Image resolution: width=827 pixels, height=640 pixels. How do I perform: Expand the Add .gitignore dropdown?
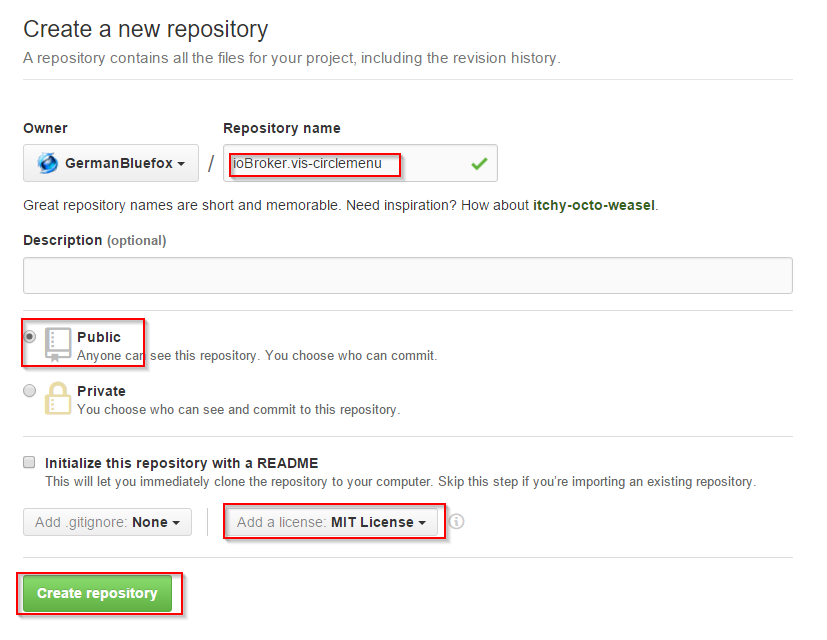pos(107,522)
